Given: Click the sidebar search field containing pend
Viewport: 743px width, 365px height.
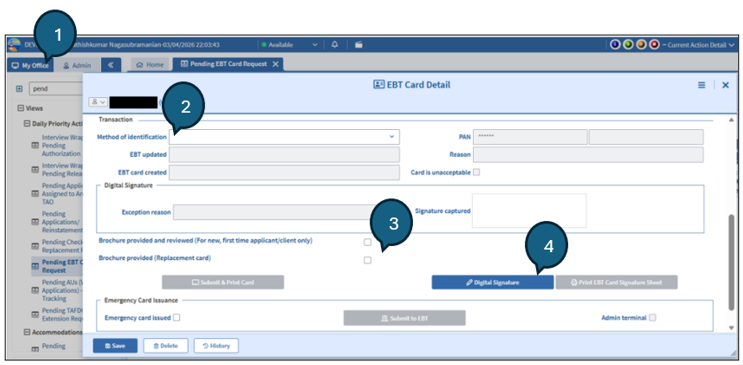Looking at the screenshot, I should pyautogui.click(x=56, y=89).
